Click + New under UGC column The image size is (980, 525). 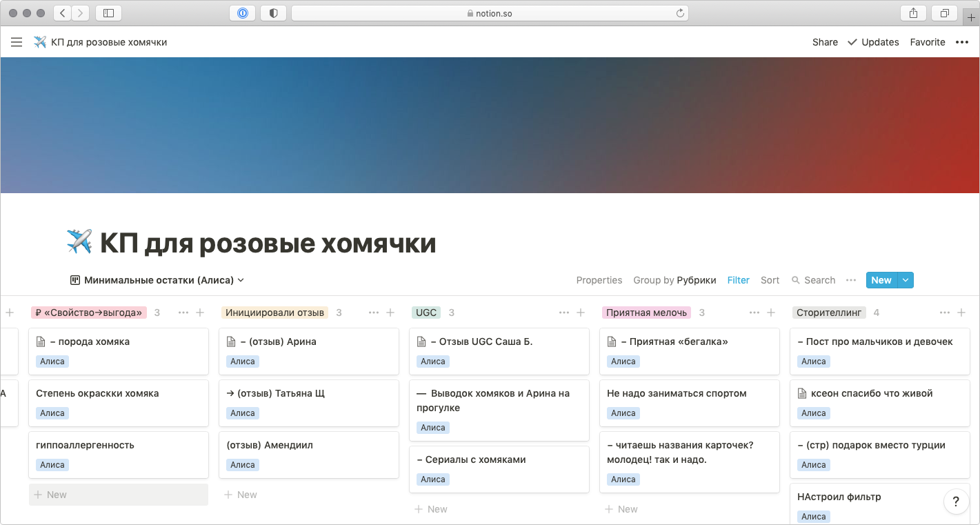point(499,509)
